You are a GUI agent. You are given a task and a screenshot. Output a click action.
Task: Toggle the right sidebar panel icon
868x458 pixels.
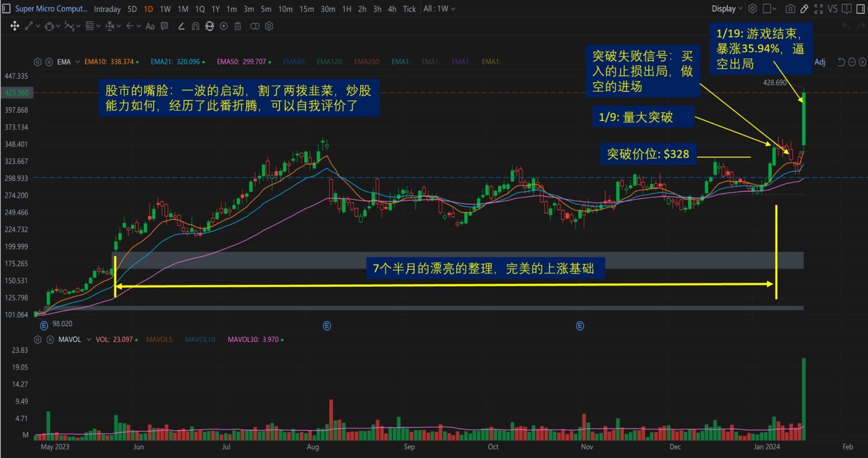click(x=860, y=9)
